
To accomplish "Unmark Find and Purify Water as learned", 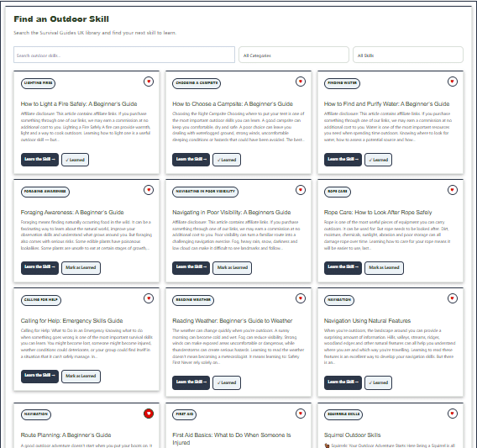I will pos(378,160).
